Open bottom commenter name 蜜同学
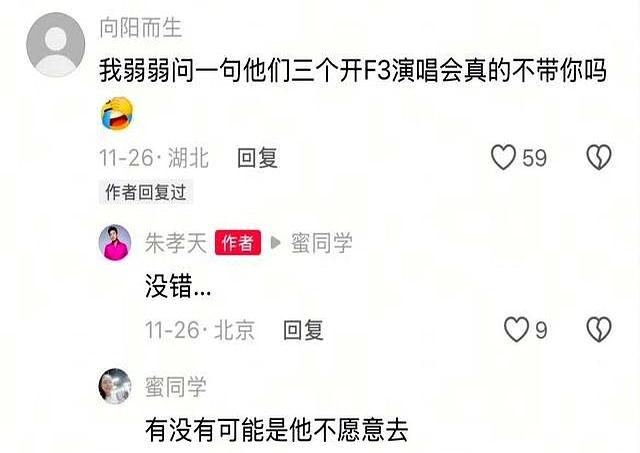Viewport: 640px width, 453px height. click(176, 387)
